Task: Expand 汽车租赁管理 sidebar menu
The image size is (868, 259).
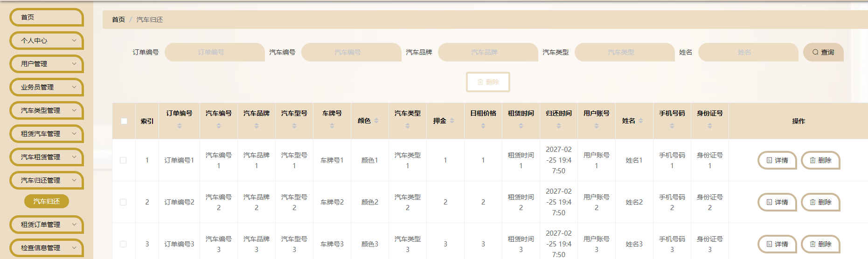Action: pos(47,157)
